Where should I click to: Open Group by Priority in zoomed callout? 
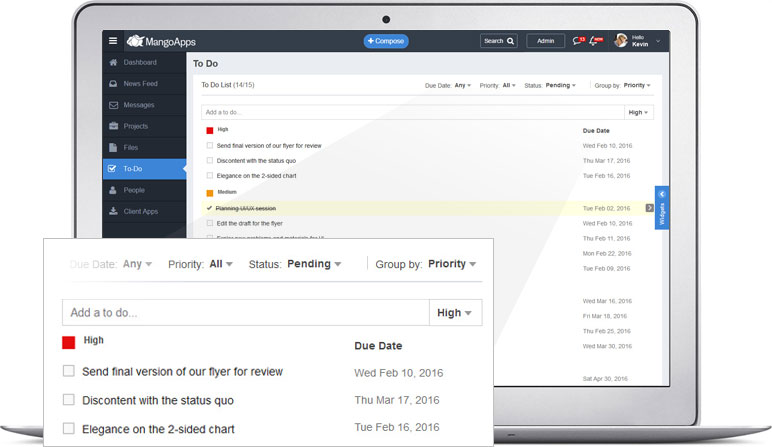pyautogui.click(x=452, y=264)
